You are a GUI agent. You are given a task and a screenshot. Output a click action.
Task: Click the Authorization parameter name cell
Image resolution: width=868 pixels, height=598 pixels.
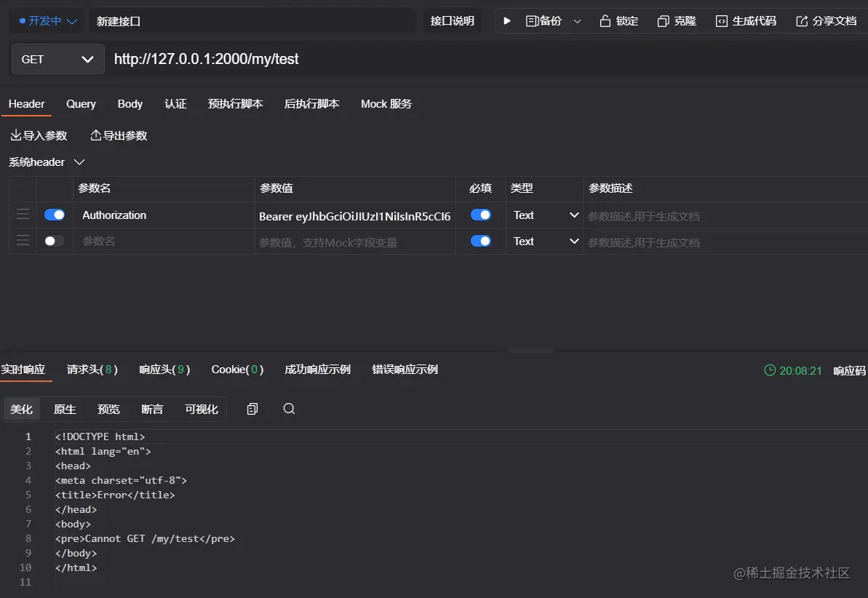point(164,215)
